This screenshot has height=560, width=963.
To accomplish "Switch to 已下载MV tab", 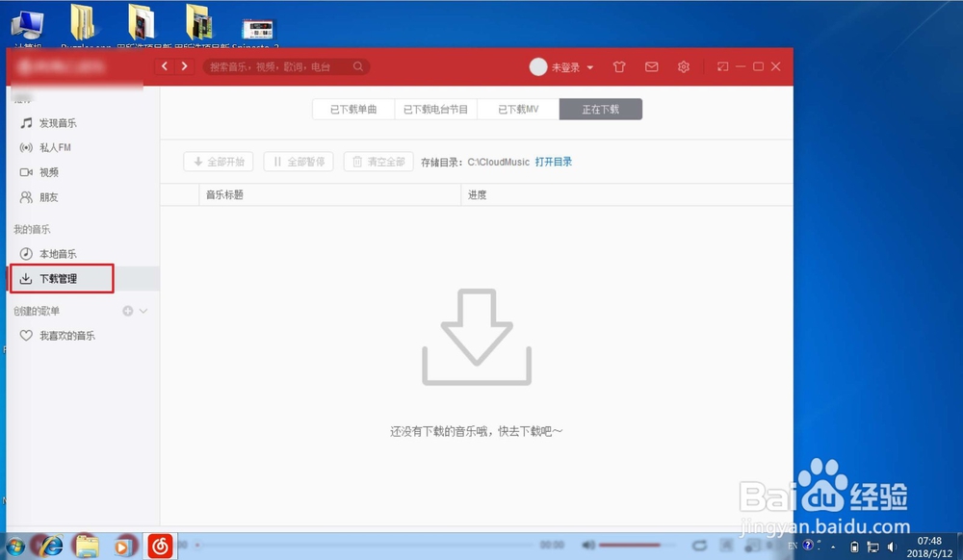I will coord(518,109).
